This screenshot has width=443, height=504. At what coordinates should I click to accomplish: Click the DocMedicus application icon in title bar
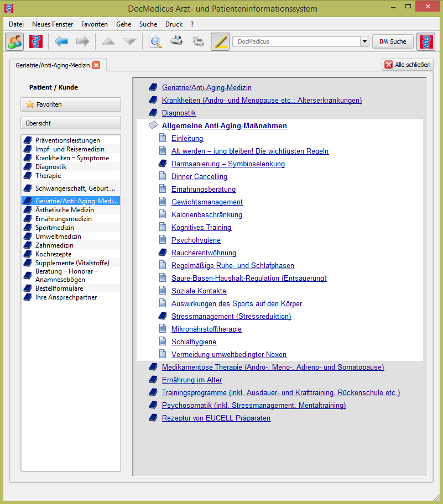[9, 8]
